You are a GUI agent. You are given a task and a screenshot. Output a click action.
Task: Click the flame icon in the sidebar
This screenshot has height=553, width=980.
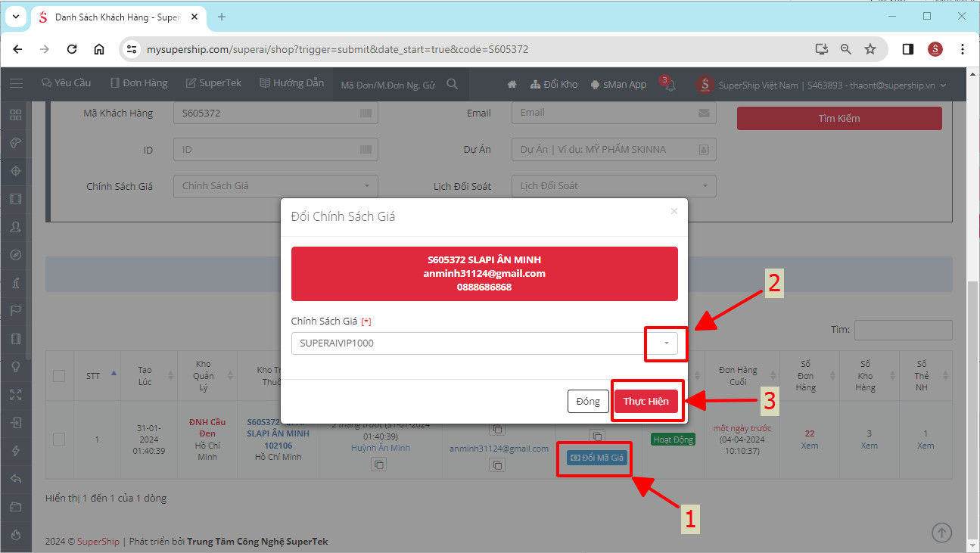coord(16,534)
